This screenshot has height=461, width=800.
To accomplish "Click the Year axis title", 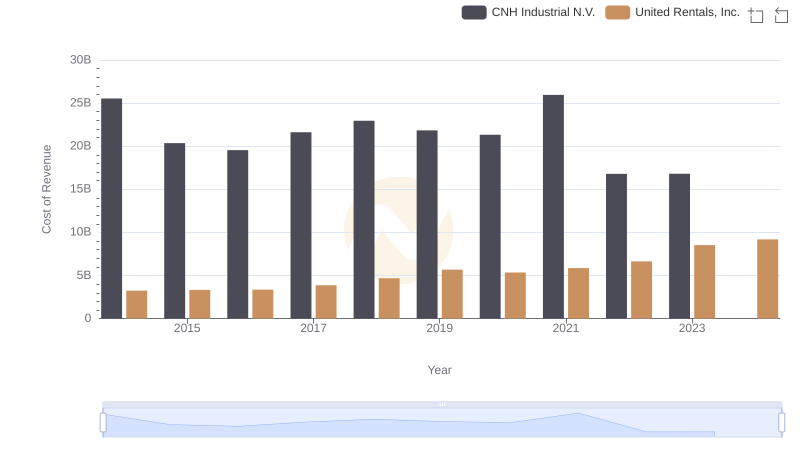I will tap(439, 370).
